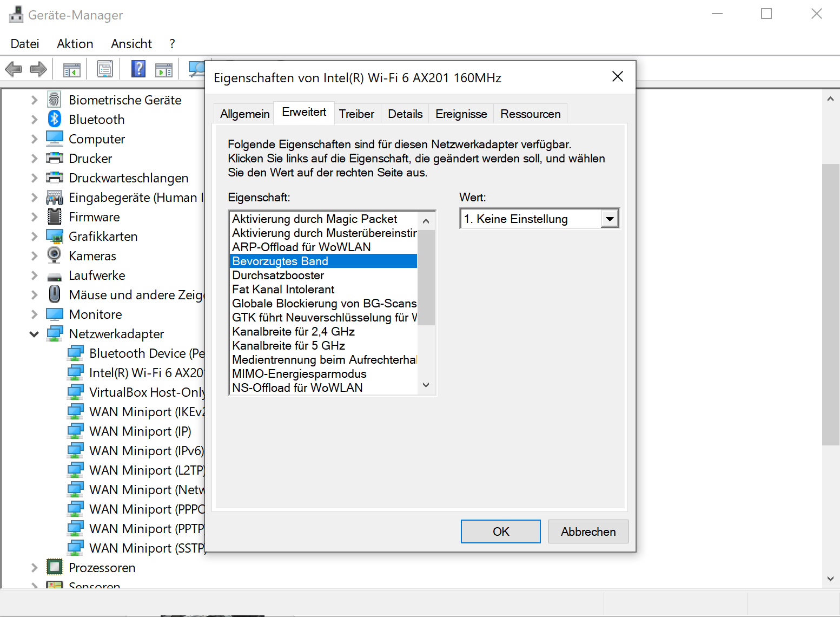Open the Aktion menu
The width and height of the screenshot is (840, 617).
tap(75, 44)
